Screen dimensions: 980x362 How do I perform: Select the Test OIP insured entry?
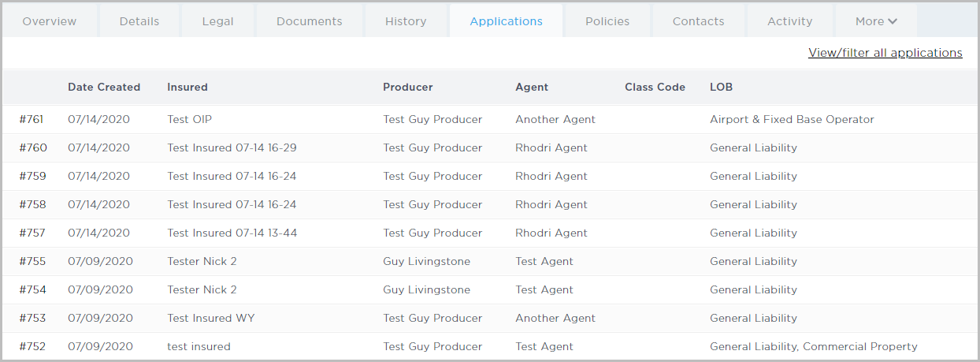click(190, 120)
